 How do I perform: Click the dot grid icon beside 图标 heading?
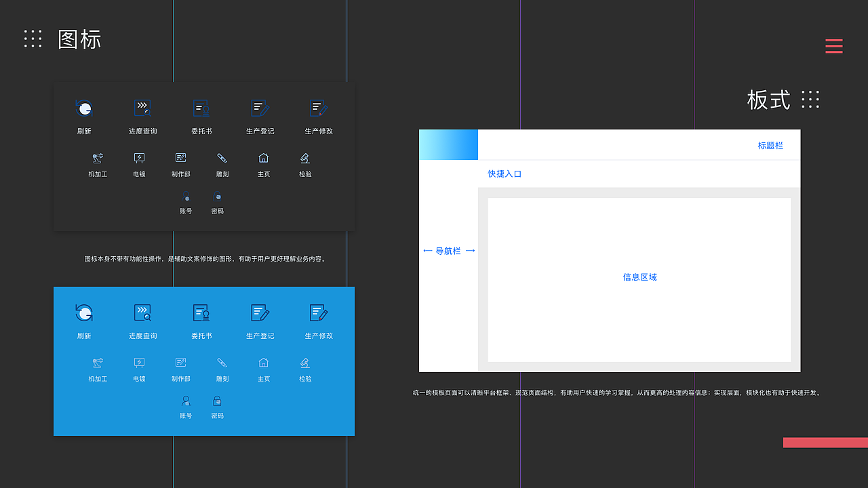[33, 39]
